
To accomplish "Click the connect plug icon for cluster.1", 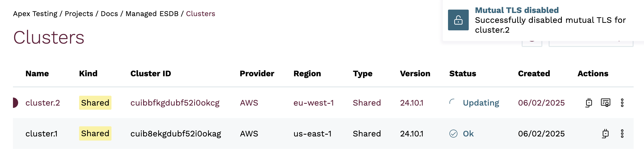I will pos(605,134).
